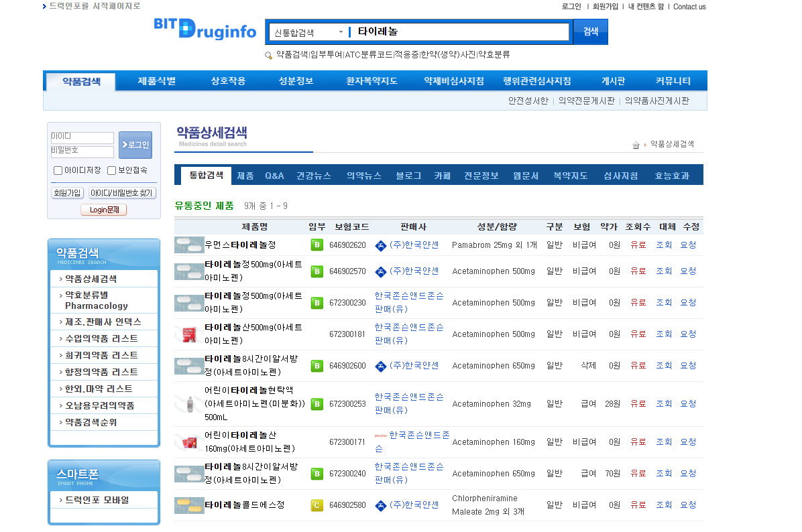Screen dimensions: 802x532
Task: Open product image for 어린이타이레놀산
Action: [189, 442]
